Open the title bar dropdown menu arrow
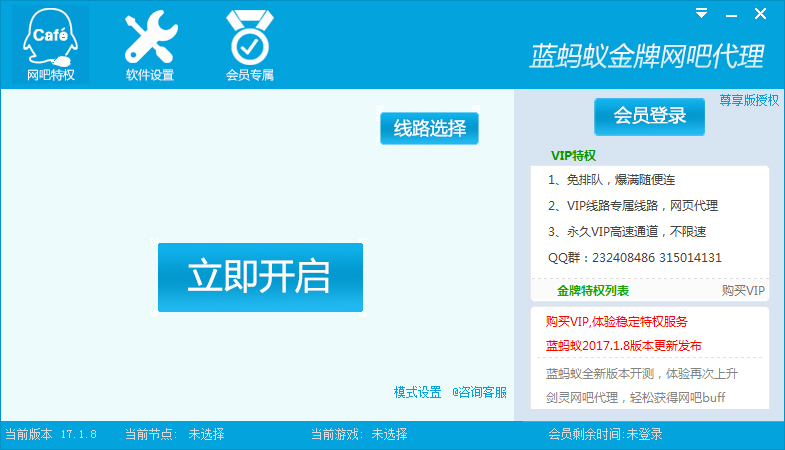Viewport: 785px width, 450px height. pyautogui.click(x=701, y=14)
